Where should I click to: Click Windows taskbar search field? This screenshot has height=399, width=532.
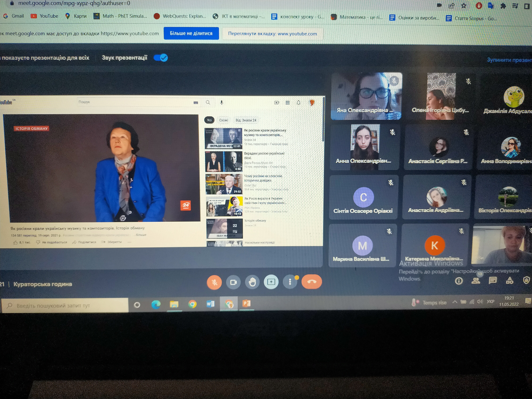pos(65,306)
